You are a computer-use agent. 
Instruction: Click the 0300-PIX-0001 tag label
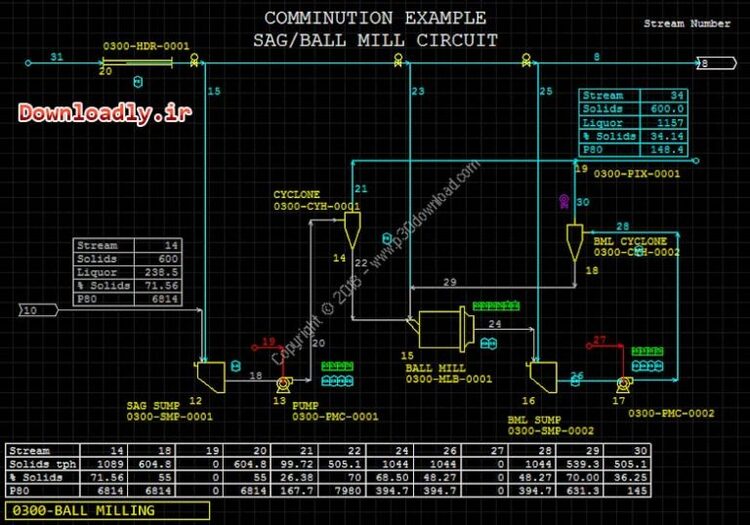tap(636, 174)
